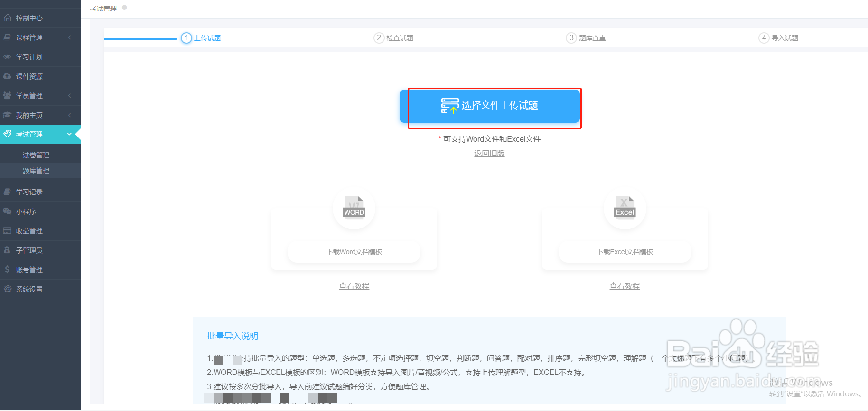The image size is (868, 411).
Task: Click the 检查试题 step label
Action: [400, 38]
